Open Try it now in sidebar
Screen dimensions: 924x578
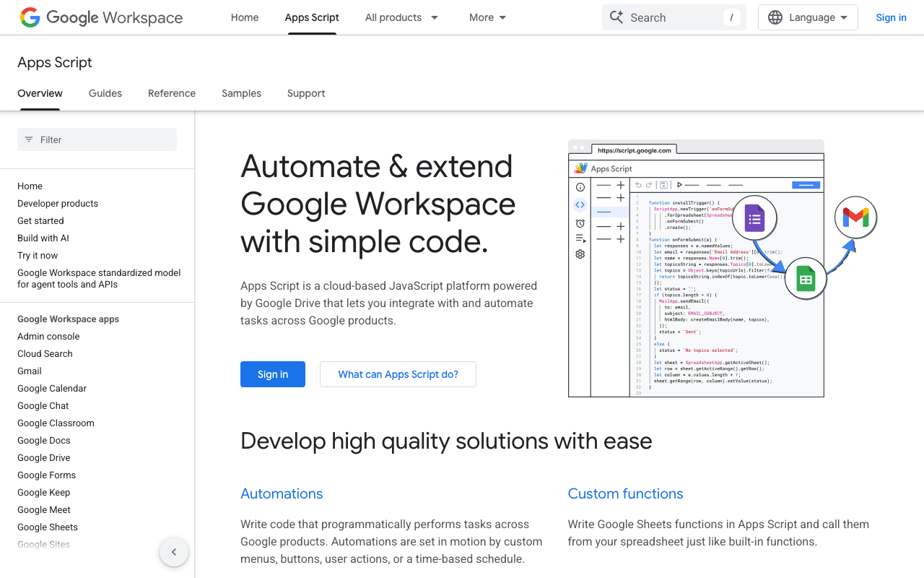click(x=38, y=256)
